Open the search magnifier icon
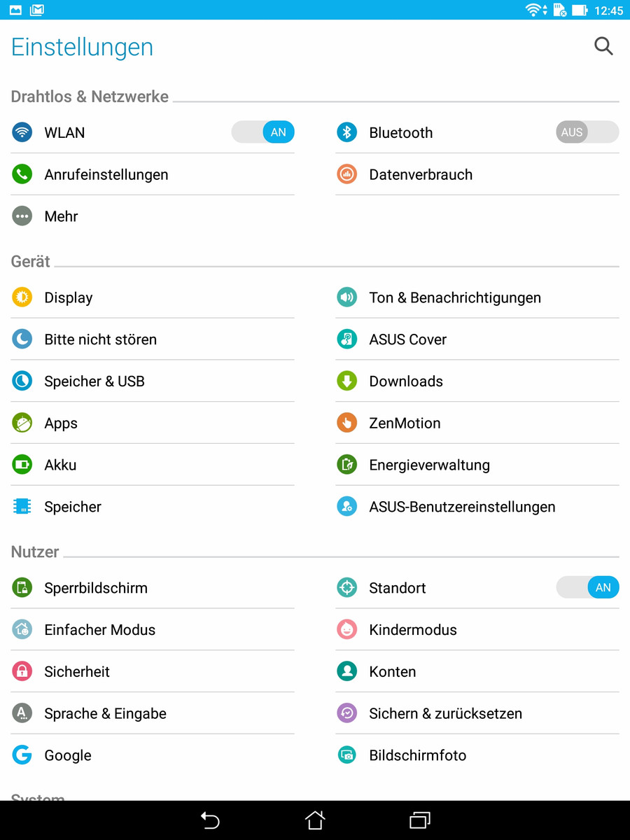Viewport: 630px width, 840px height. (x=603, y=47)
